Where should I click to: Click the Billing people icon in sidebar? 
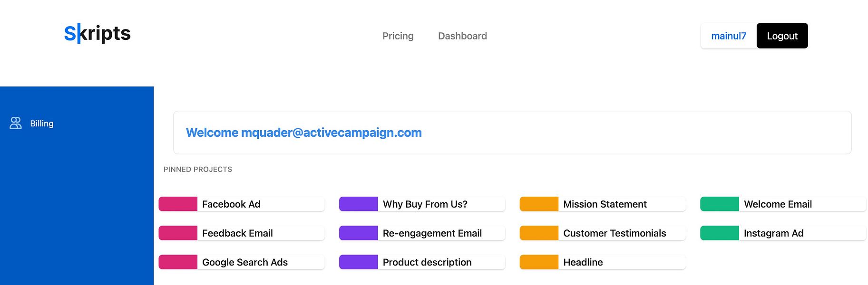(16, 123)
